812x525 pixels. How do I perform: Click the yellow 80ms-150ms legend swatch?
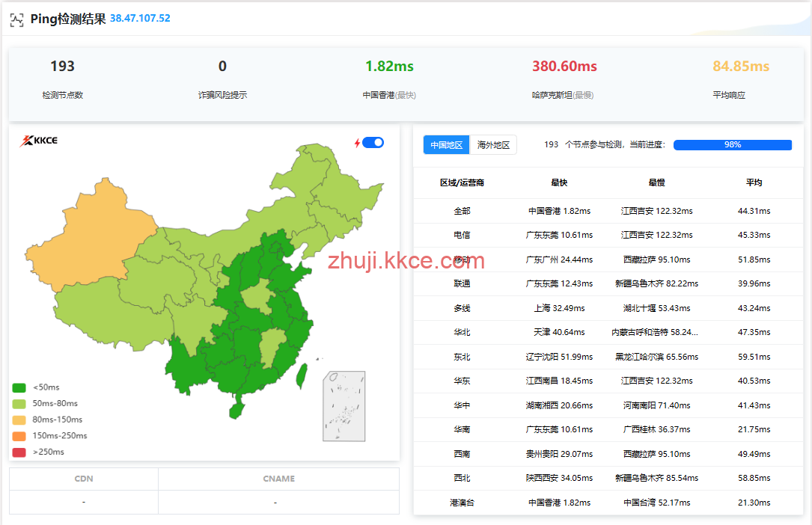coord(19,420)
